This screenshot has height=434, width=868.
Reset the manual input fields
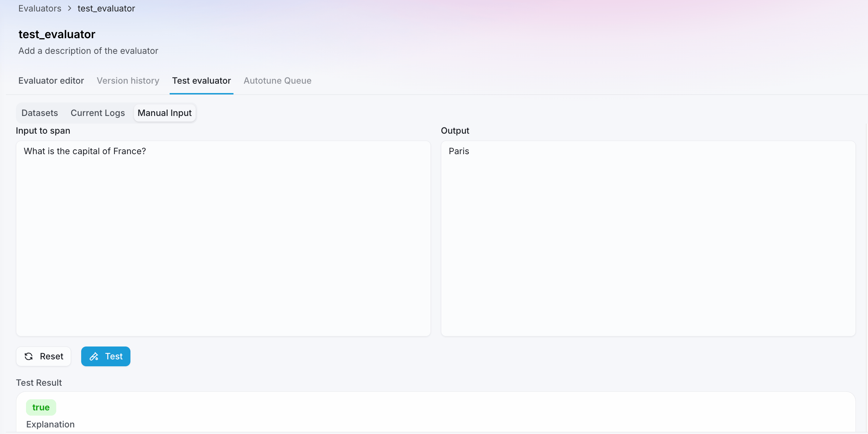[44, 356]
